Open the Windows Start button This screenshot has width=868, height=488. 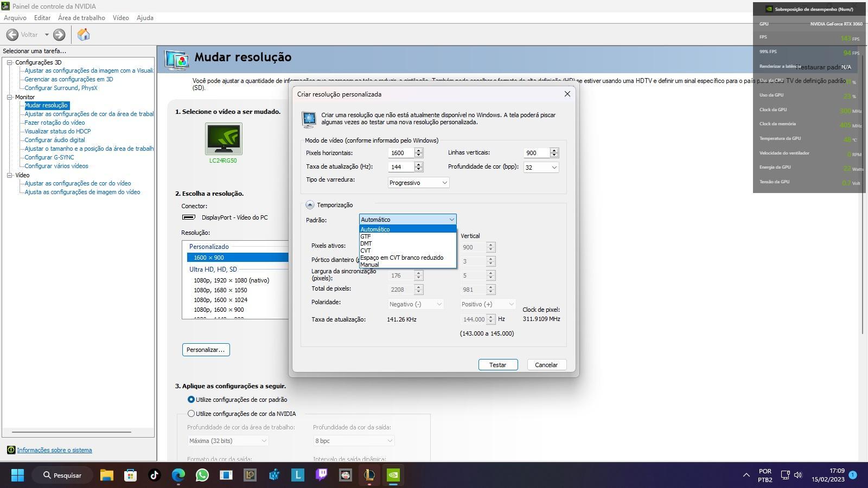click(x=17, y=476)
